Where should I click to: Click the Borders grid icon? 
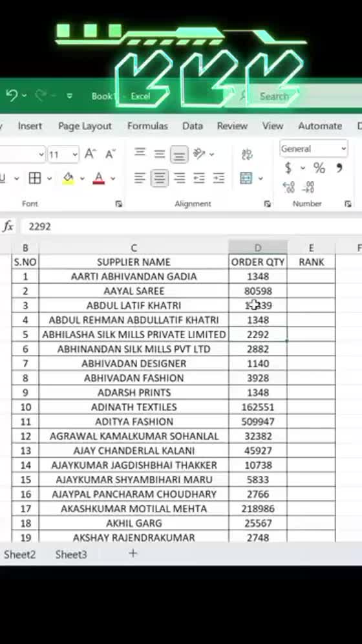pos(35,178)
